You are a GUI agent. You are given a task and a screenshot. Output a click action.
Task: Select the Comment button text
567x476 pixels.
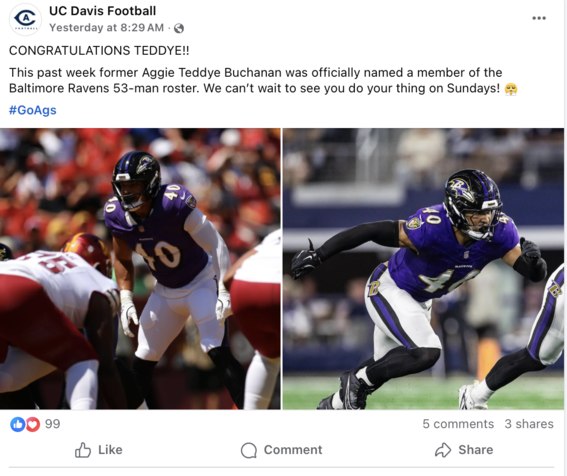tap(293, 450)
